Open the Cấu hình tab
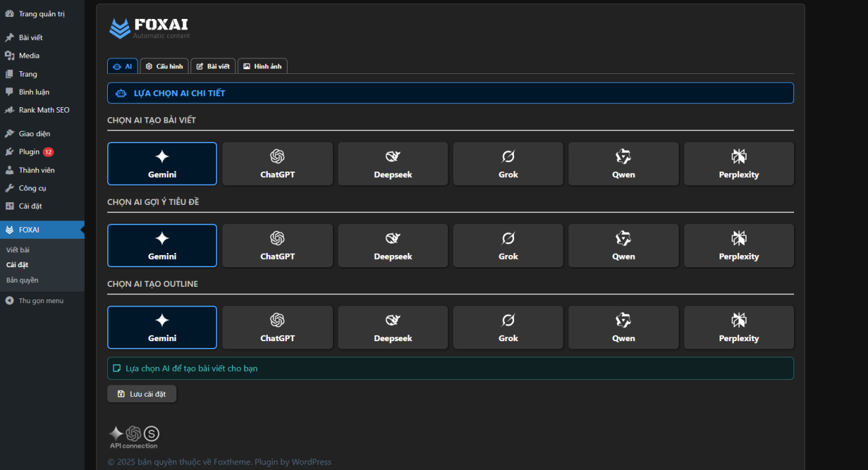 164,66
